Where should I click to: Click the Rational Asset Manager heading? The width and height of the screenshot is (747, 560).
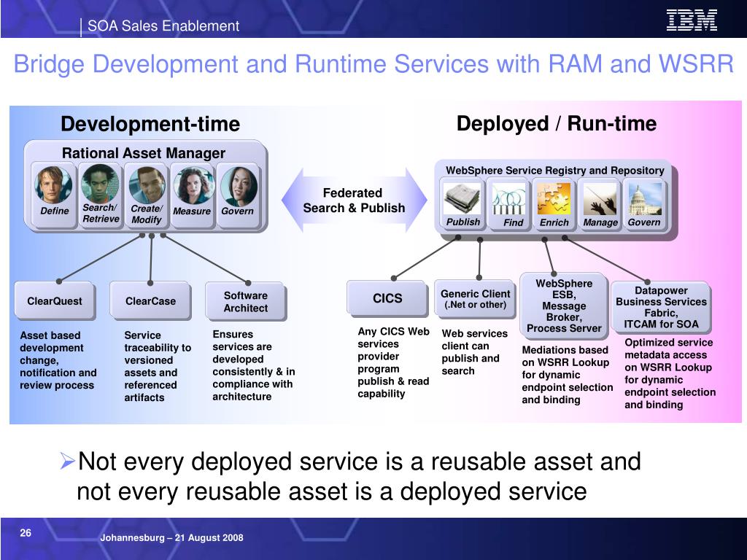(x=144, y=153)
